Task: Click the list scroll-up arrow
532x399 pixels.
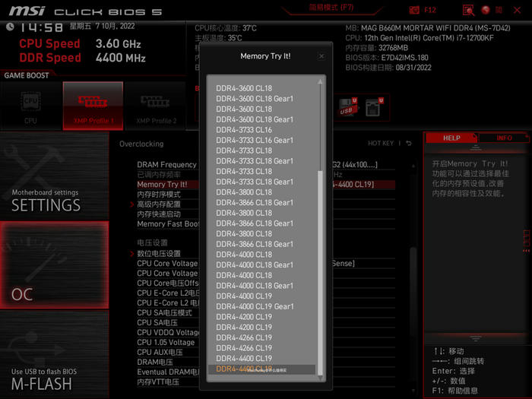Action: click(x=320, y=82)
